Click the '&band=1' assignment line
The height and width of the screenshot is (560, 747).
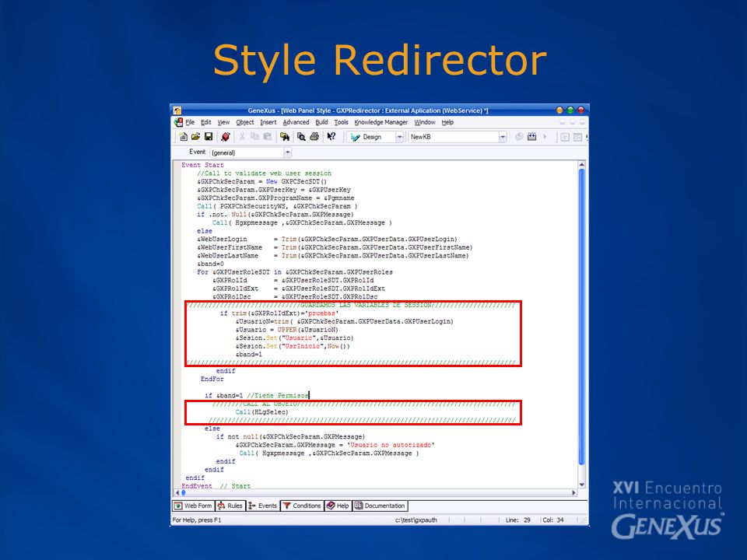pyautogui.click(x=249, y=355)
